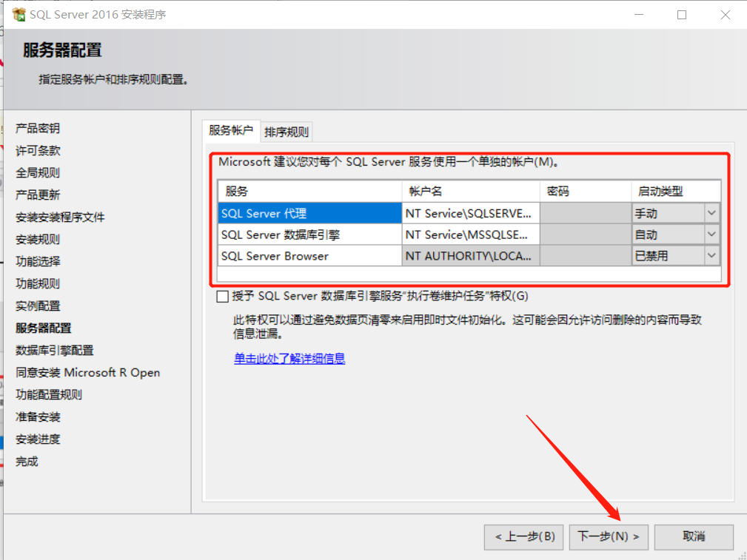Select the SQL Server 代理 service row
The width and height of the screenshot is (747, 560).
309,213
